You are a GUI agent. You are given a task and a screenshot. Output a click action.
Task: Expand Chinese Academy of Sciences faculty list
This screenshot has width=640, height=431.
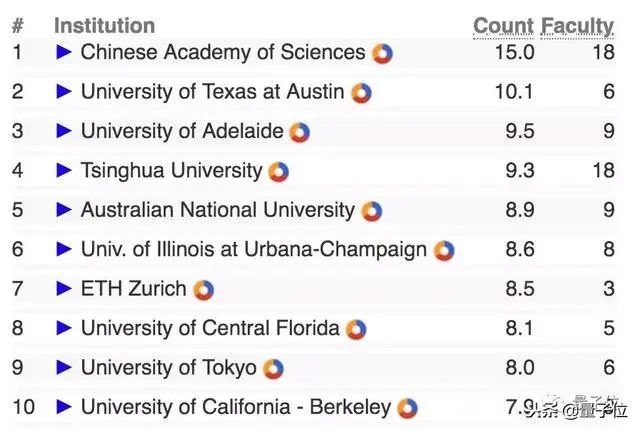point(64,52)
